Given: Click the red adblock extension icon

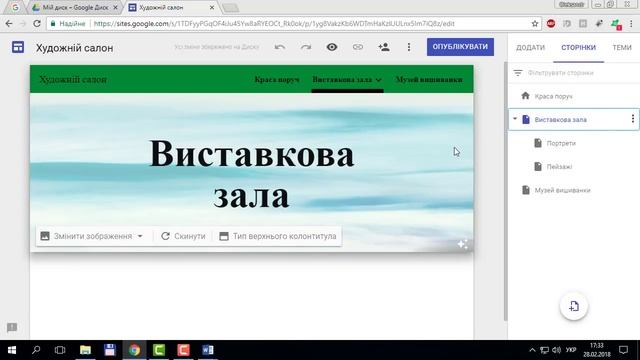Looking at the screenshot, I should 551,24.
